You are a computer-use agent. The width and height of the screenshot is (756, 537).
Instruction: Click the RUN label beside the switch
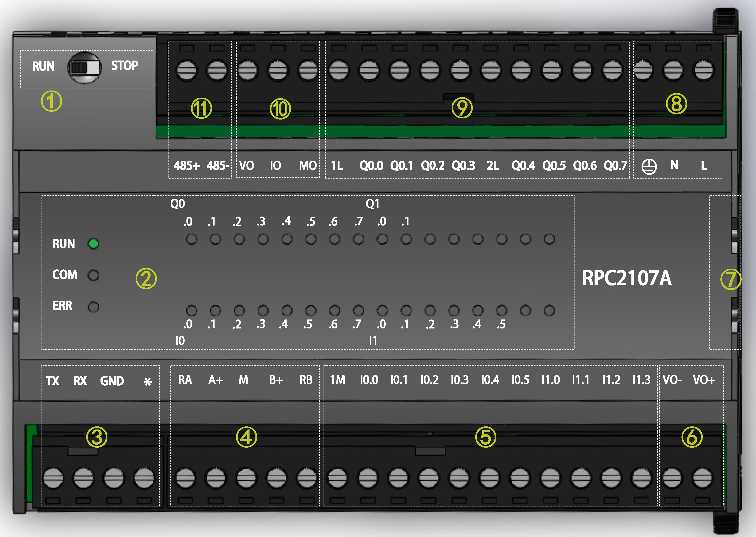[43, 66]
